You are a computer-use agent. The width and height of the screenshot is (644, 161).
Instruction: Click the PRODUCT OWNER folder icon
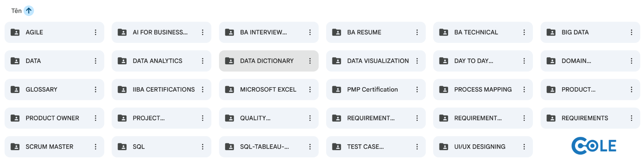click(15, 118)
